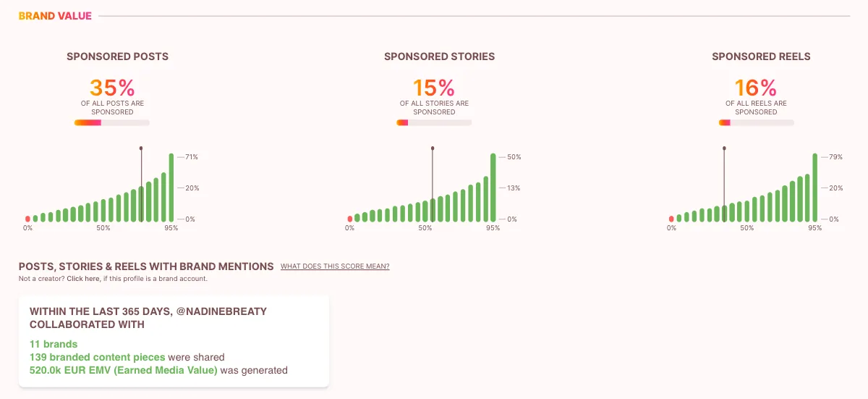Click the "520.0k EUR EMV" value text
This screenshot has width=868, height=399.
(x=123, y=370)
